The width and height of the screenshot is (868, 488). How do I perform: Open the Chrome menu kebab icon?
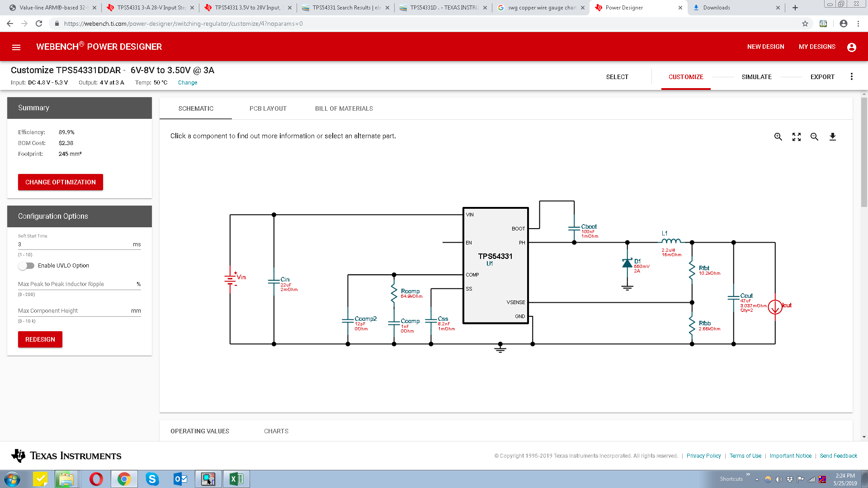click(858, 23)
